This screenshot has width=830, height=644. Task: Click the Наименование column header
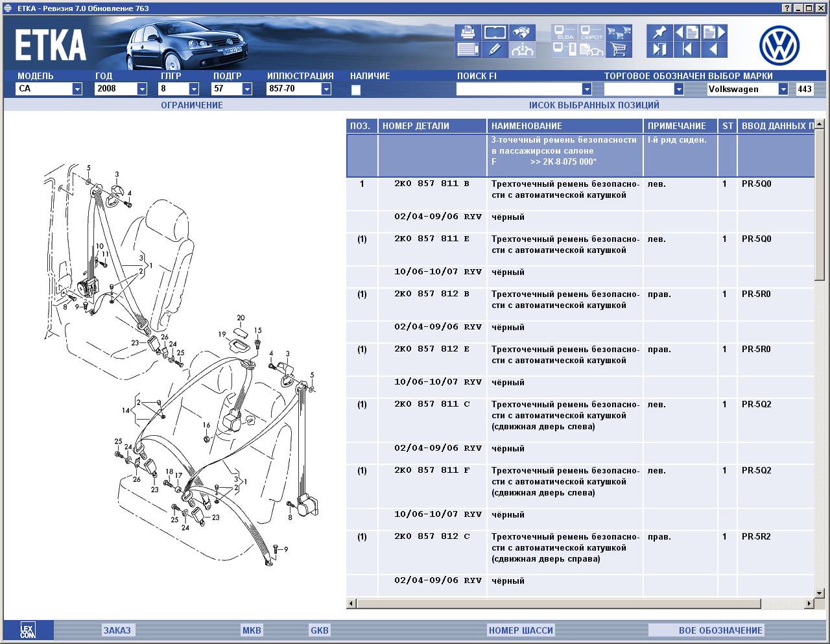click(565, 126)
